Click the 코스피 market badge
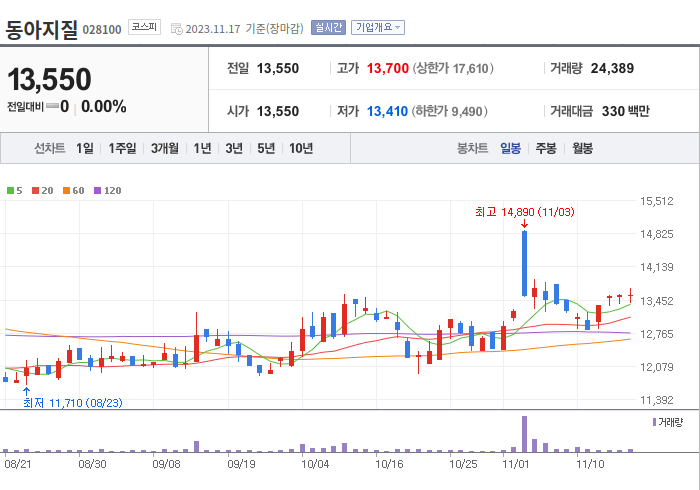This screenshot has width=700, height=490. click(x=144, y=27)
